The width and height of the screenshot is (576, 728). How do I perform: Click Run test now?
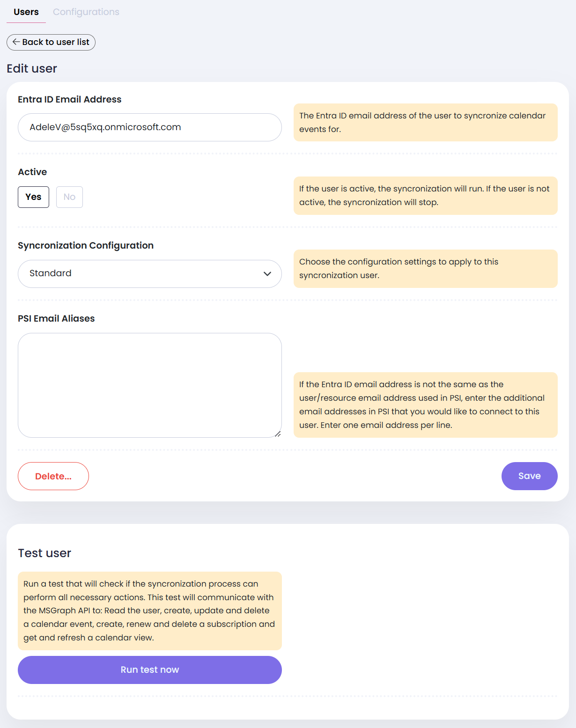click(149, 670)
